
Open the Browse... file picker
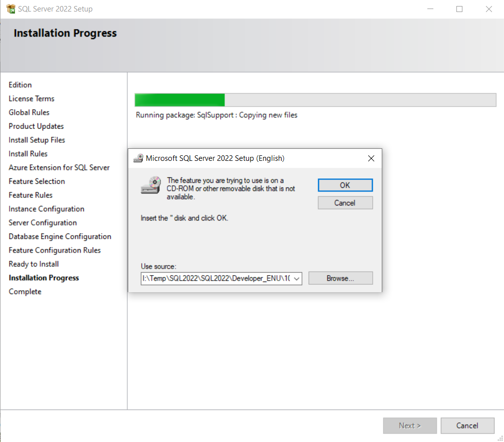[340, 278]
